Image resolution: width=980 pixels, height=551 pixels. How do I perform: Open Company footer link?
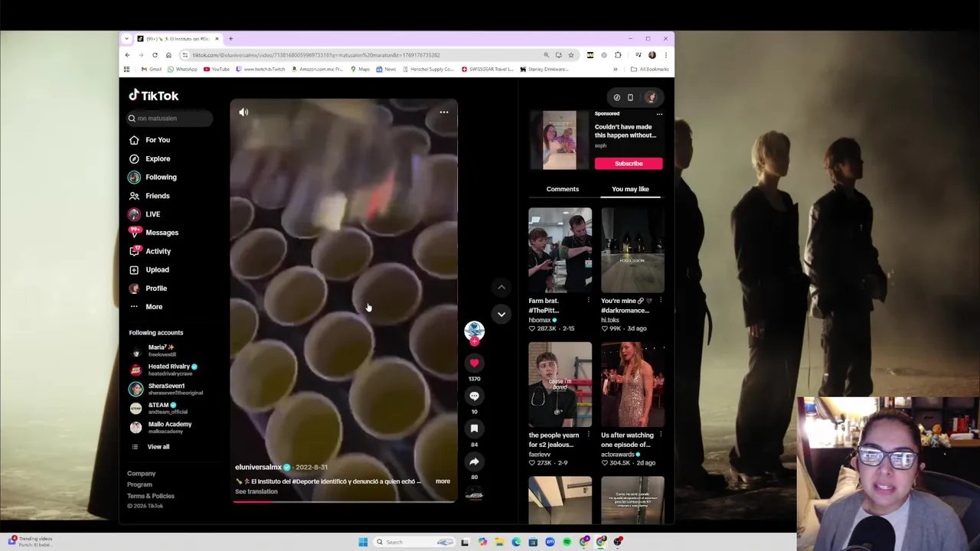141,474
